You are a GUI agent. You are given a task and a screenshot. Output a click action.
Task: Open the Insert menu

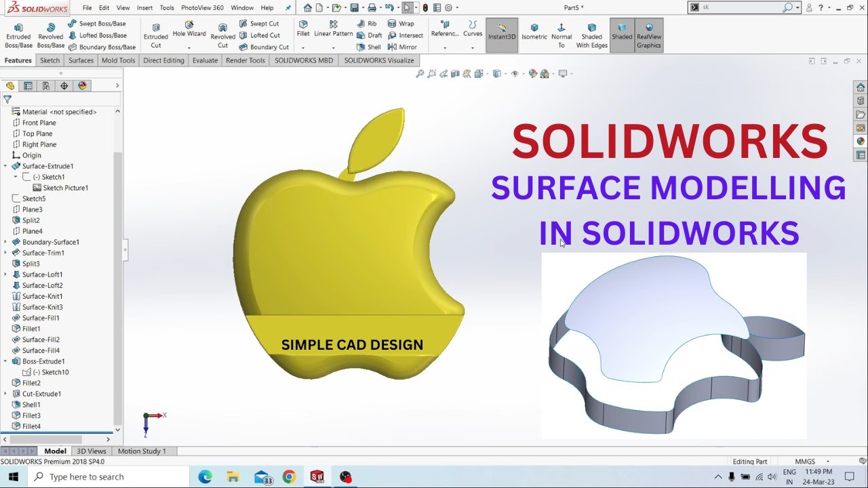click(x=144, y=8)
